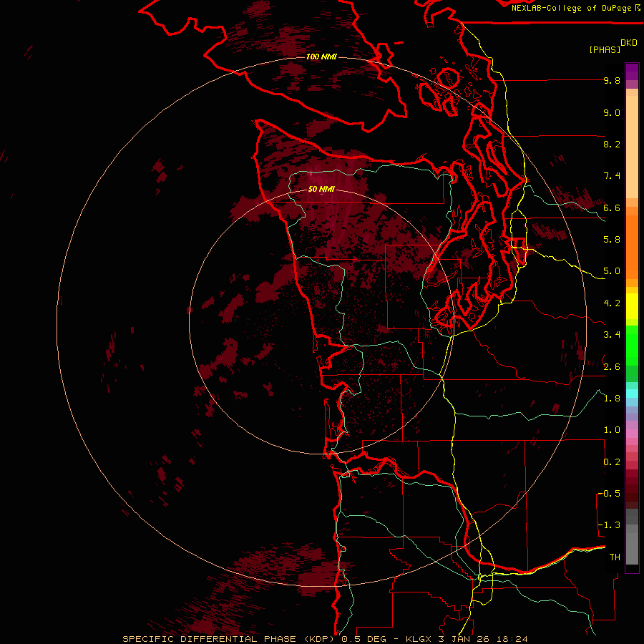The height and width of the screenshot is (644, 644).
Task: Pick the pink color bar segment
Action: point(632,434)
